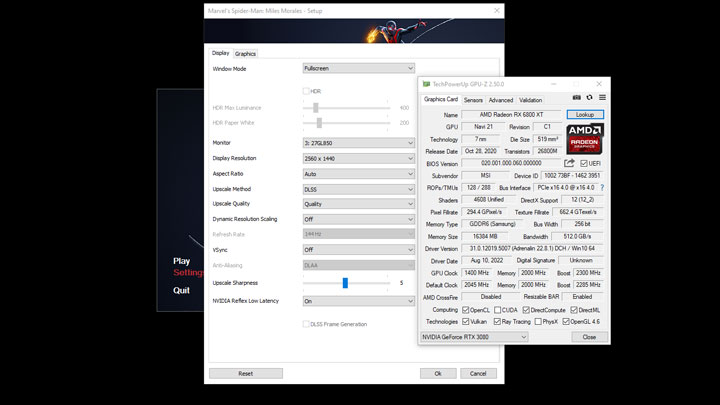720x405 pixels.
Task: Click the HDR Max Luminance slider handle
Action: coord(315,108)
